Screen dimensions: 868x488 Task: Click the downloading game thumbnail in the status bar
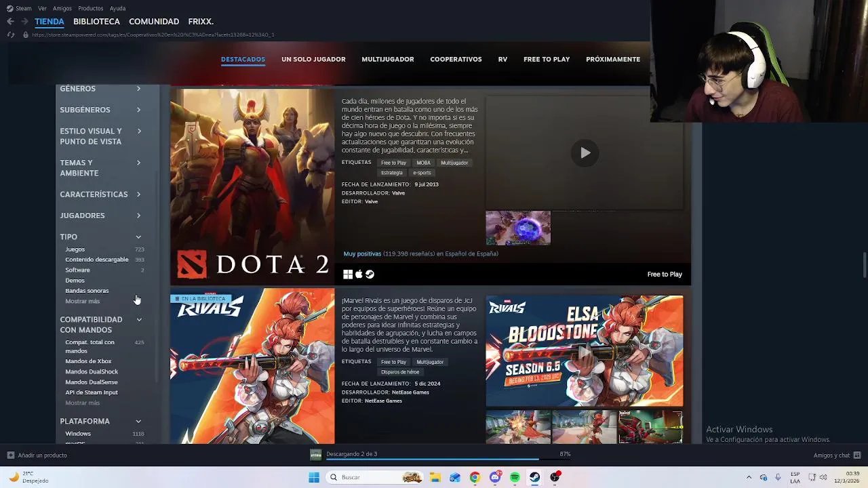click(x=315, y=455)
